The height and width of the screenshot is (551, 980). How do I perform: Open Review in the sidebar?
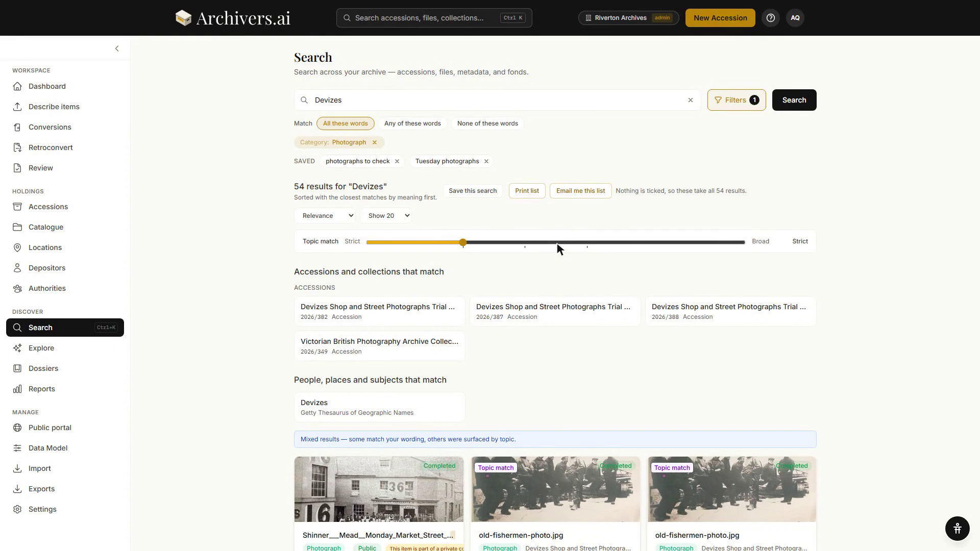65,168
